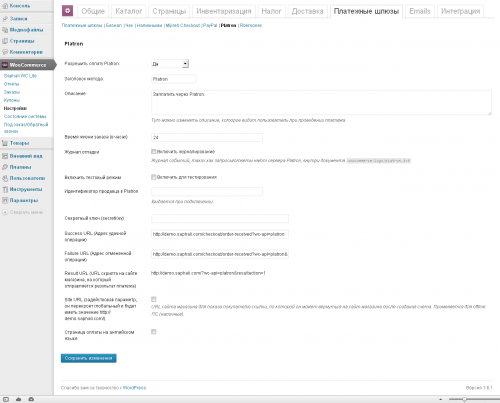Click the Success URL input field
Image resolution: width=500 pixels, height=403 pixels.
click(x=220, y=234)
